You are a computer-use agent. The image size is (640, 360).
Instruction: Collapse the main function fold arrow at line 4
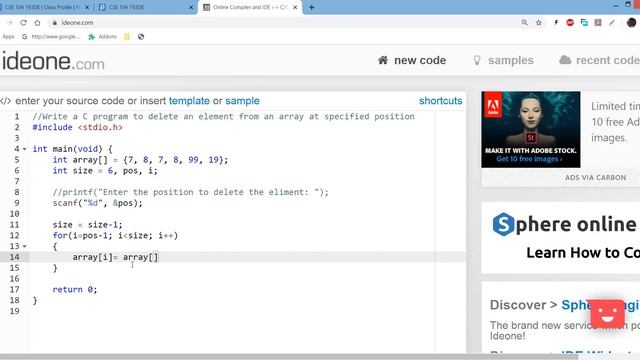(24, 149)
